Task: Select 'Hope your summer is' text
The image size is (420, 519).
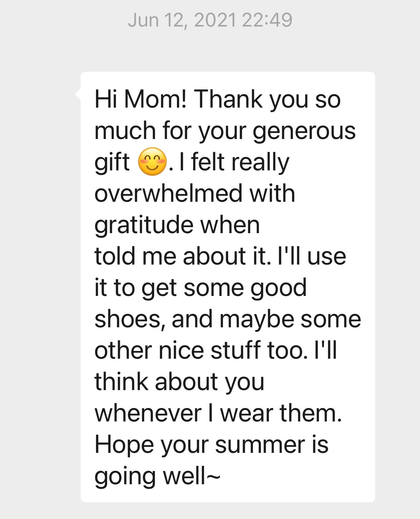Action: (212, 445)
